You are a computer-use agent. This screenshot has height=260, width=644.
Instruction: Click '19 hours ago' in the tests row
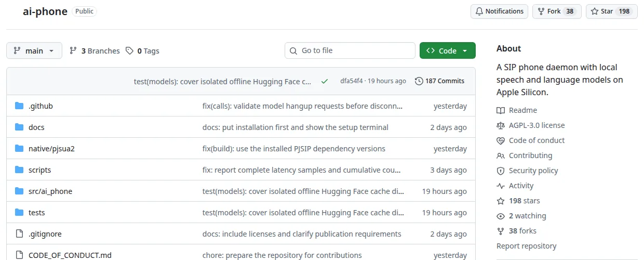(x=445, y=213)
